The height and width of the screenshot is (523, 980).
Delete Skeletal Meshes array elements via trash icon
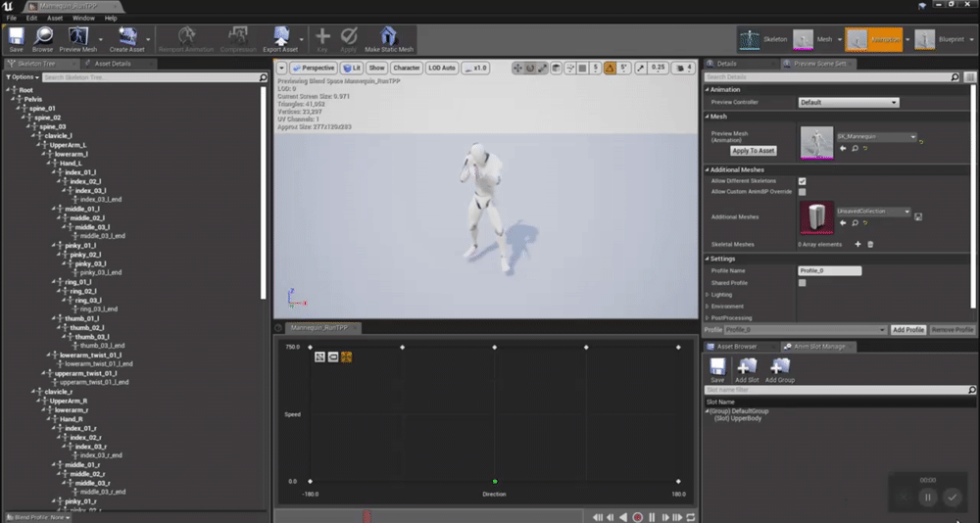[870, 244]
